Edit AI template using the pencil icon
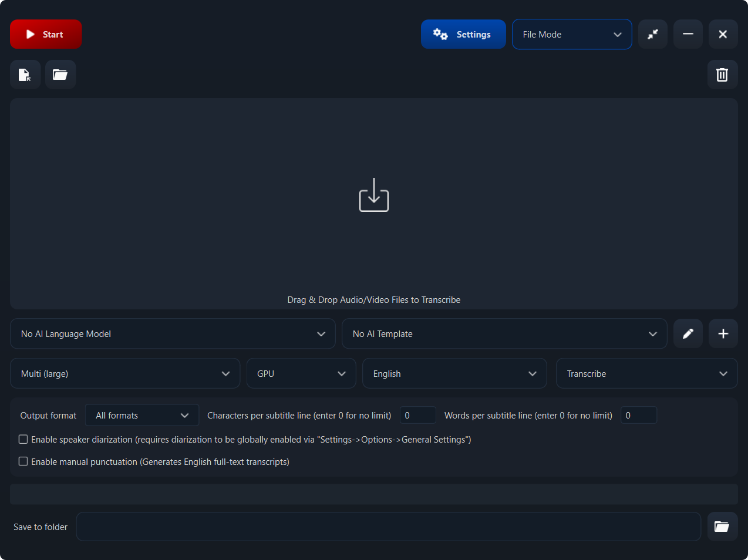The image size is (748, 560). point(688,333)
